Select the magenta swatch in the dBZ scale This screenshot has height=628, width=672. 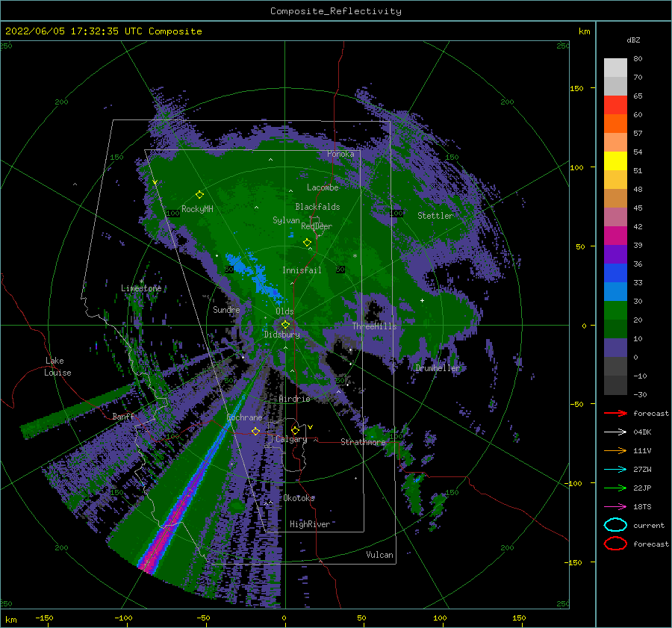(x=615, y=235)
